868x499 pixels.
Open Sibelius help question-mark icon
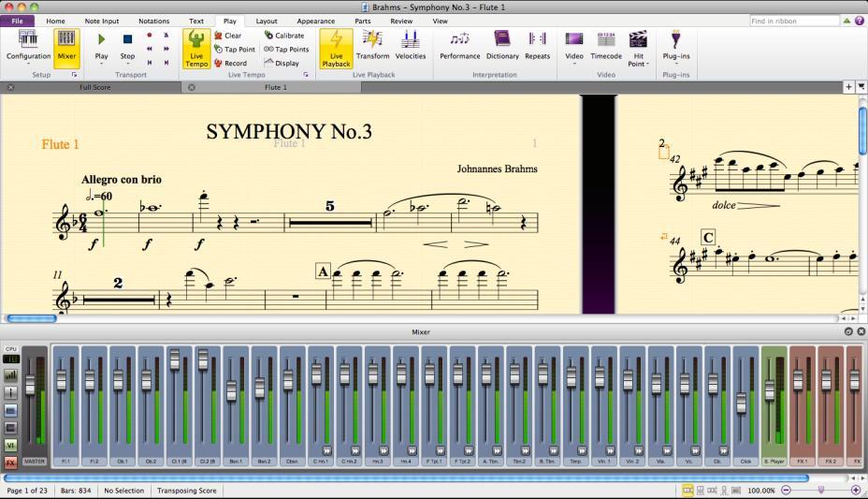860,21
